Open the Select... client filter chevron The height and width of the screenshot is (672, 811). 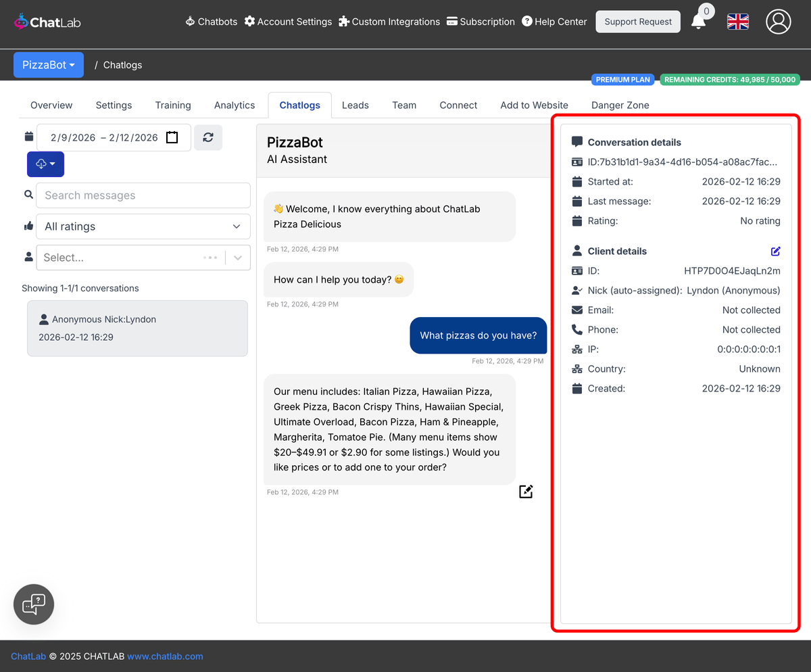(237, 258)
